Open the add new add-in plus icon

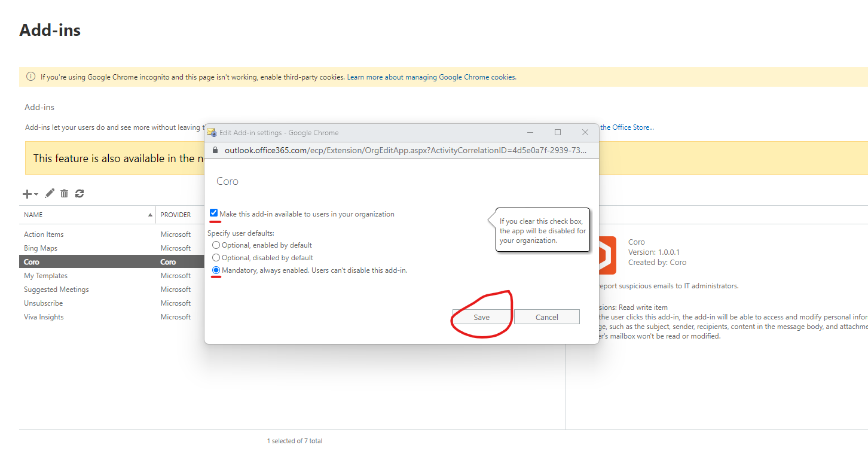[x=27, y=194]
